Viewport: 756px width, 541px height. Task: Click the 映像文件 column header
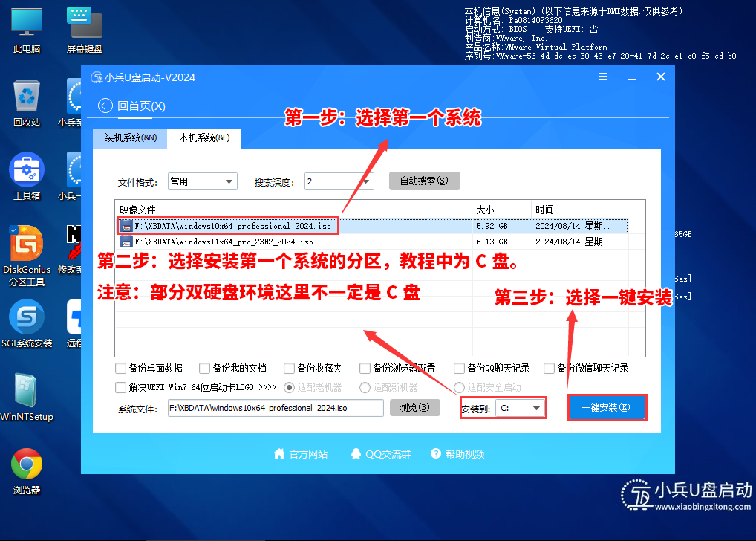click(x=293, y=210)
